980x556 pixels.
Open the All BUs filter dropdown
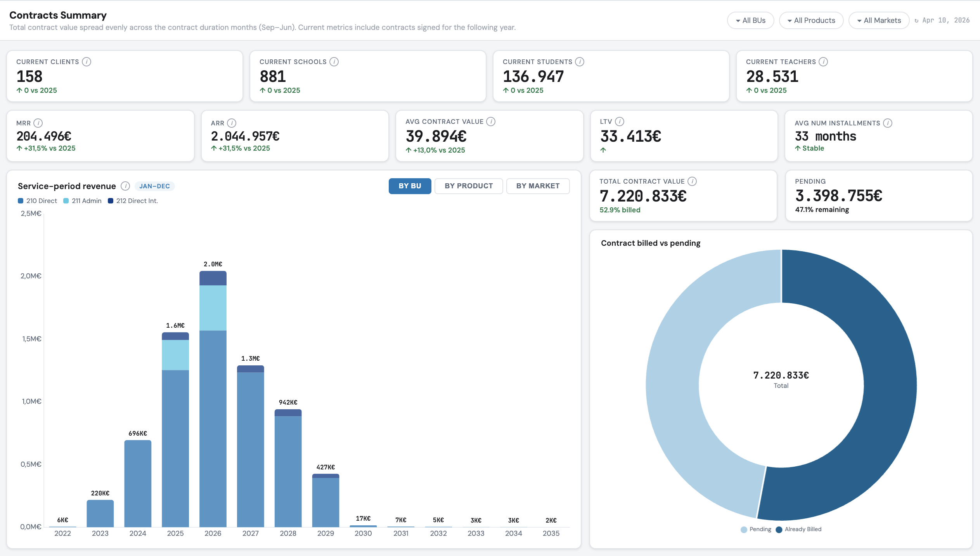750,20
